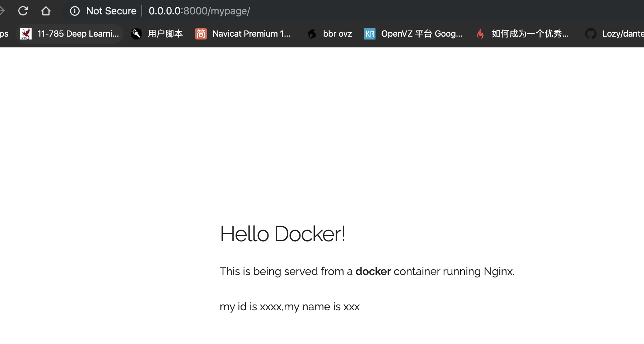Viewport: 644px width, 344px height.
Task: Click the word Nginx in the paragraph
Action: tap(498, 271)
